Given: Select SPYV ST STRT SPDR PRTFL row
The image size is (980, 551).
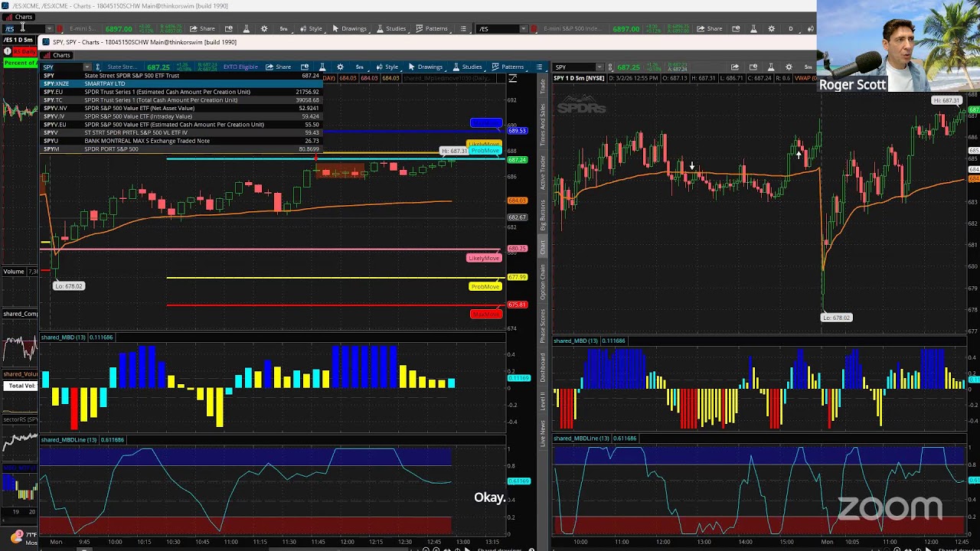Looking at the screenshot, I should click(x=181, y=132).
